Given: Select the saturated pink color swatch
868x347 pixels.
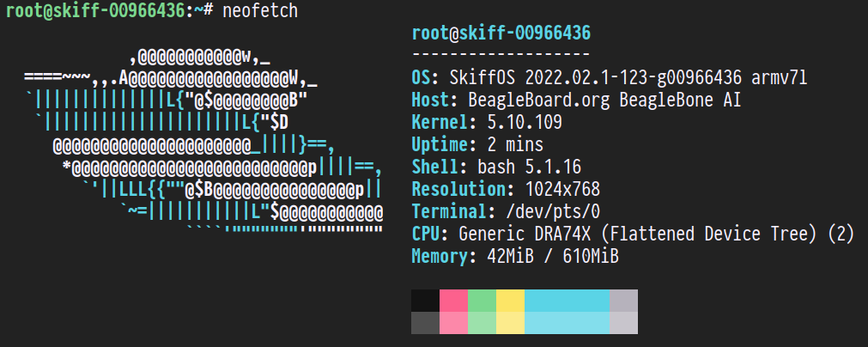Looking at the screenshot, I should [x=453, y=301].
